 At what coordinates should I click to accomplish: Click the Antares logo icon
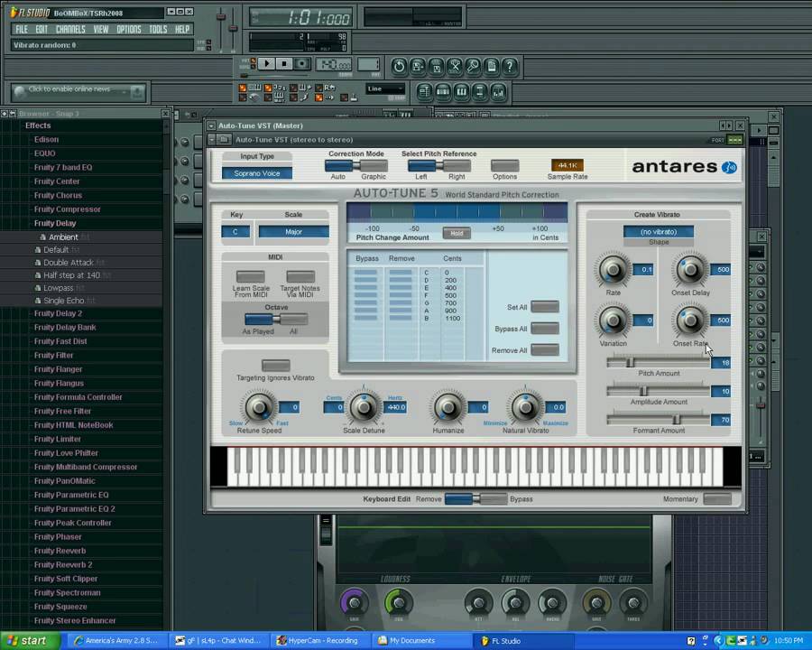729,167
